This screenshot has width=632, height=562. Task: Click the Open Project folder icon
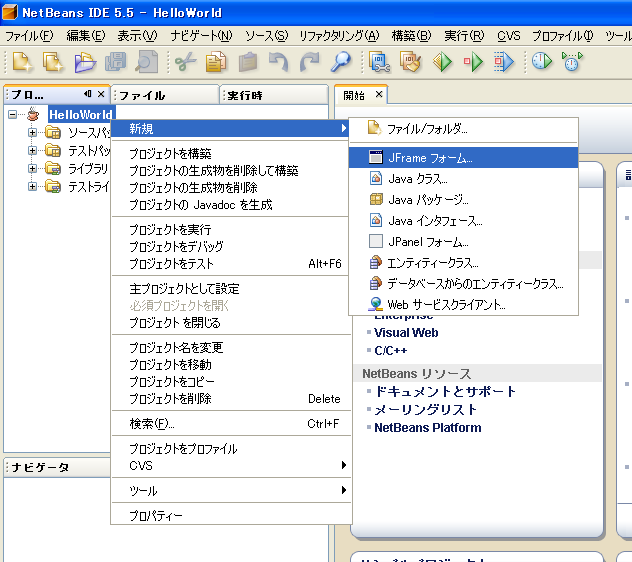coord(84,62)
